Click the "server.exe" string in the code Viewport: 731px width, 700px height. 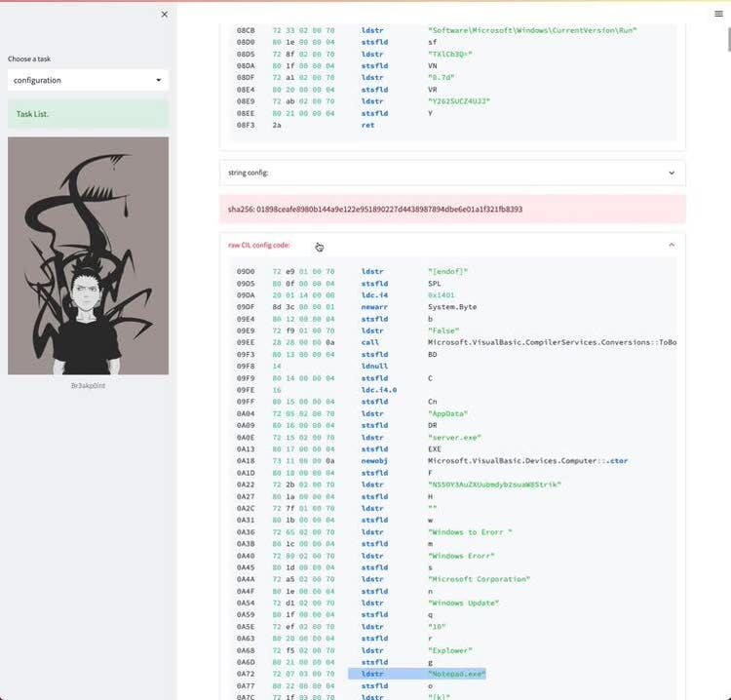pos(452,437)
